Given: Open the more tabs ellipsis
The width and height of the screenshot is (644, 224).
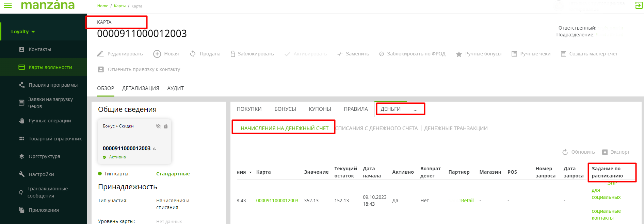Looking at the screenshot, I should point(415,109).
